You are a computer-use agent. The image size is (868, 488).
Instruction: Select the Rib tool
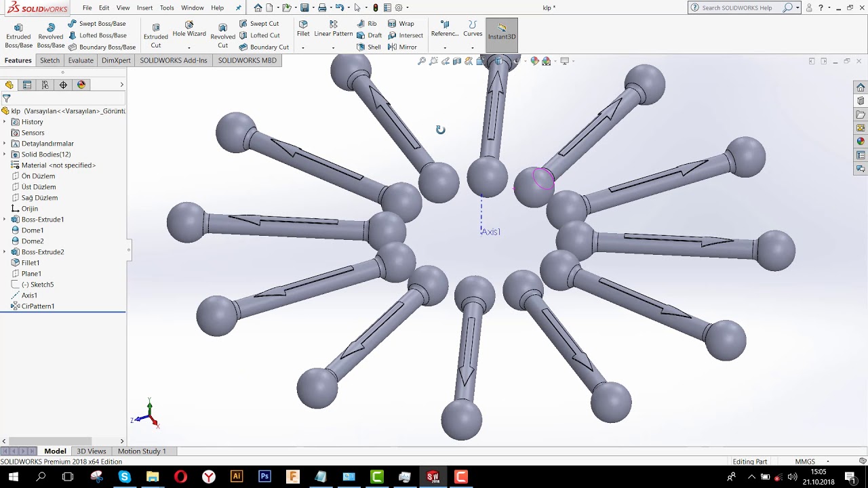[367, 24]
